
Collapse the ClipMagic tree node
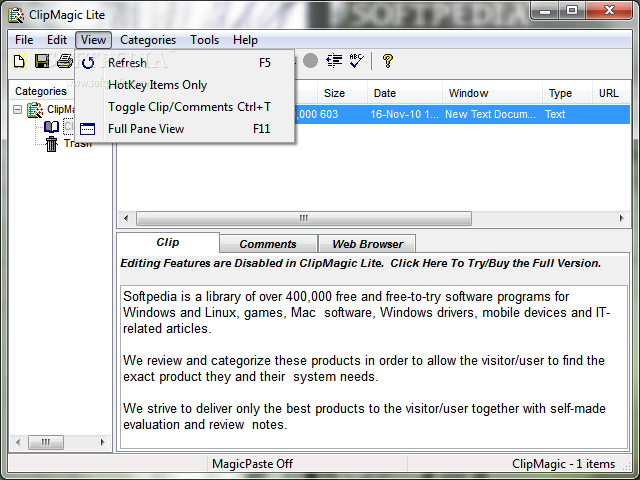(18, 109)
